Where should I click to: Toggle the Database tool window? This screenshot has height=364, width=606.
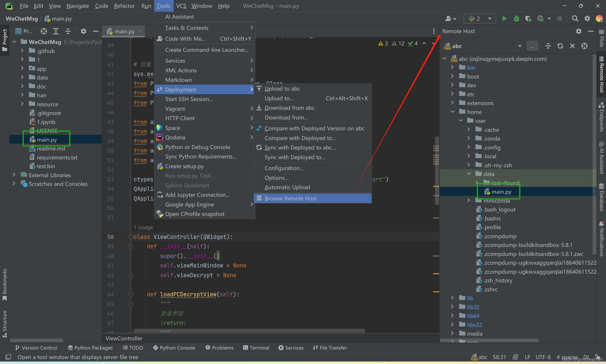[x=601, y=197]
